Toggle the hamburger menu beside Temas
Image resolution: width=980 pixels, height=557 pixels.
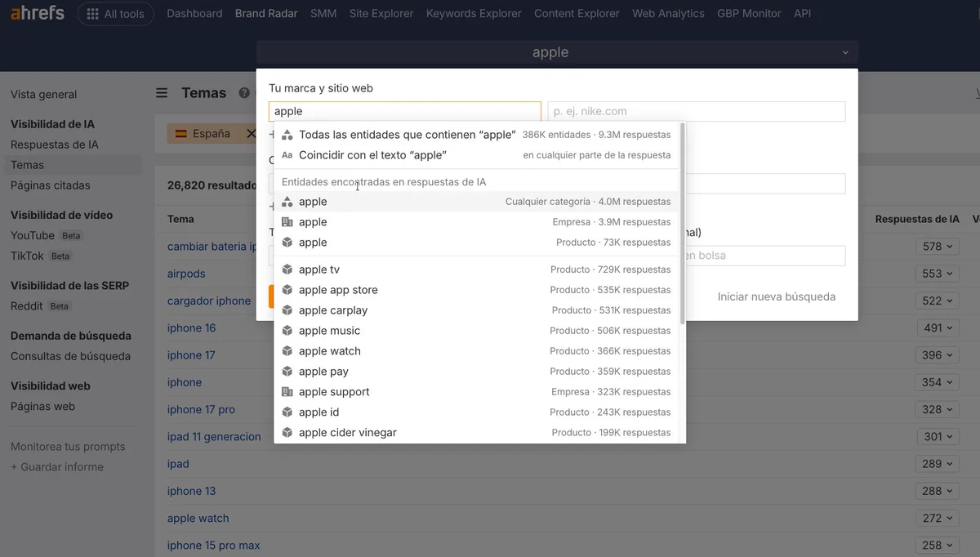click(x=162, y=93)
